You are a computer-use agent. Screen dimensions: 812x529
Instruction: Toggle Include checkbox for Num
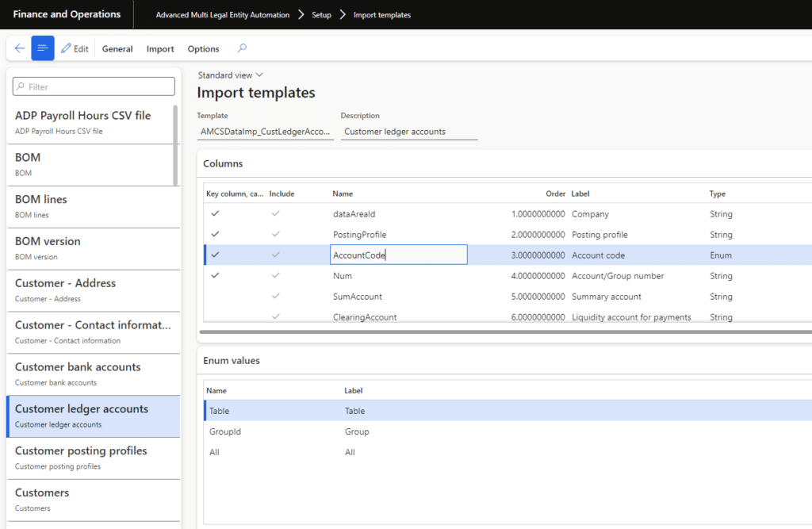pyautogui.click(x=275, y=276)
